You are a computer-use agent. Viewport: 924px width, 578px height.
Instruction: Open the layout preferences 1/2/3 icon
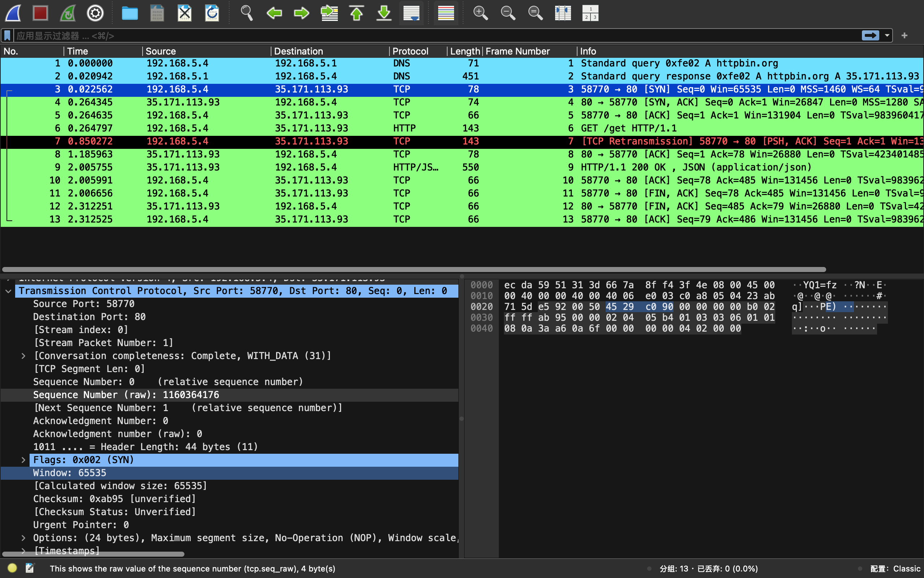(590, 13)
